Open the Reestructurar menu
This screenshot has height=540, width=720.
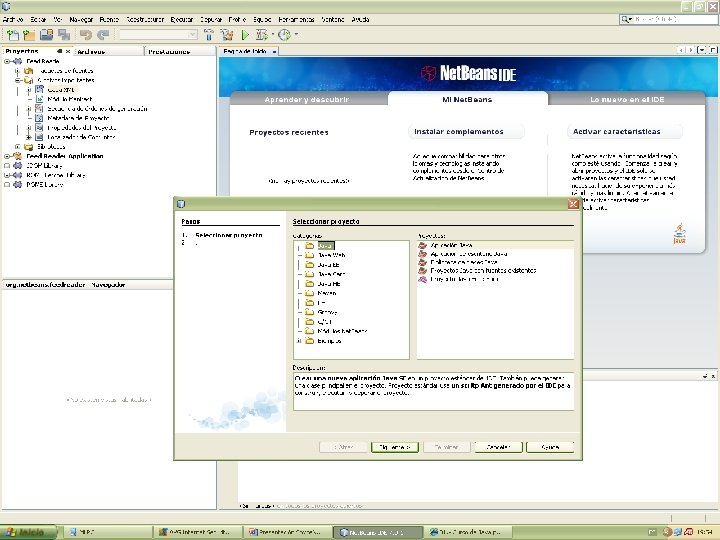145,19
